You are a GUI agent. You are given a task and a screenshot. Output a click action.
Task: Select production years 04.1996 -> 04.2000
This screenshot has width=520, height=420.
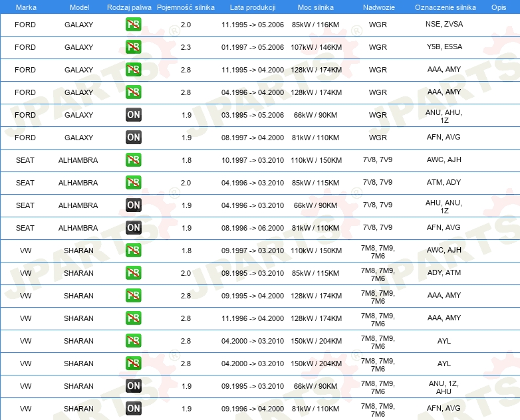click(x=253, y=92)
